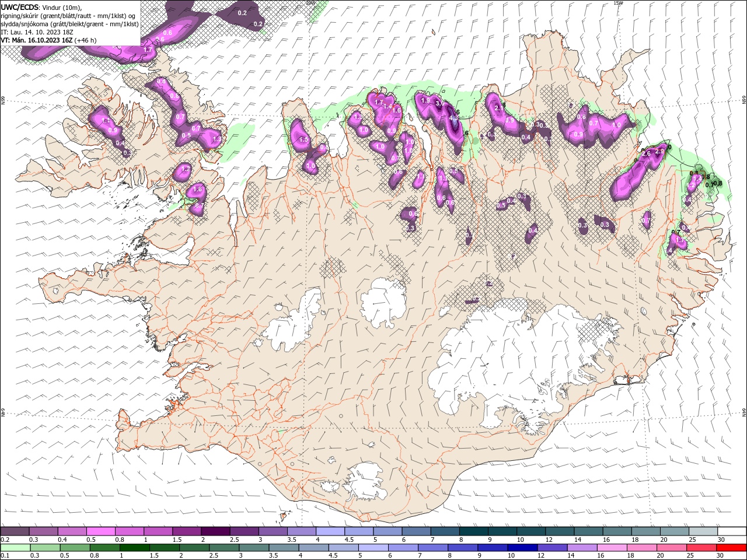Click the 3–3.5 gray-green rain legend swatch

pyautogui.click(x=253, y=547)
